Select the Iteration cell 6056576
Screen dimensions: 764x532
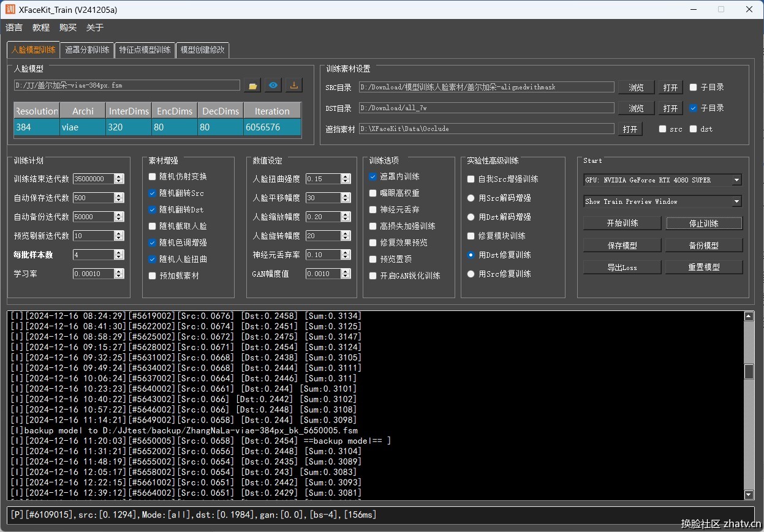click(272, 127)
